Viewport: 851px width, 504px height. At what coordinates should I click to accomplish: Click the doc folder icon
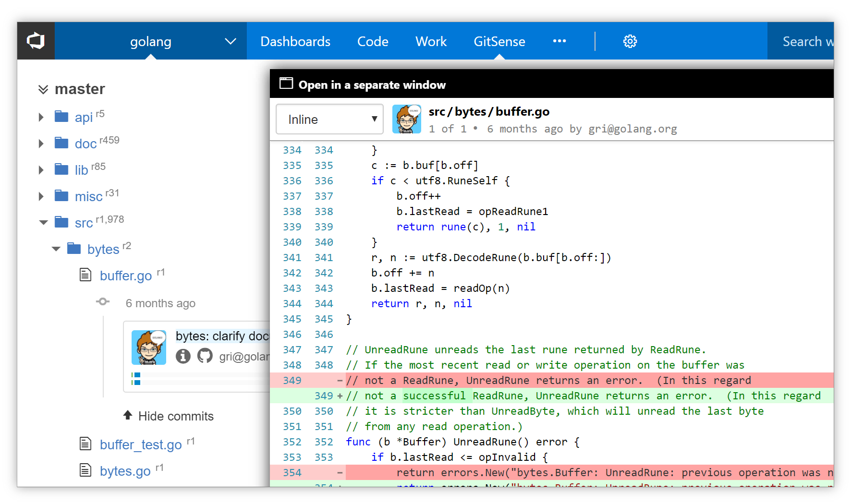[x=61, y=143]
